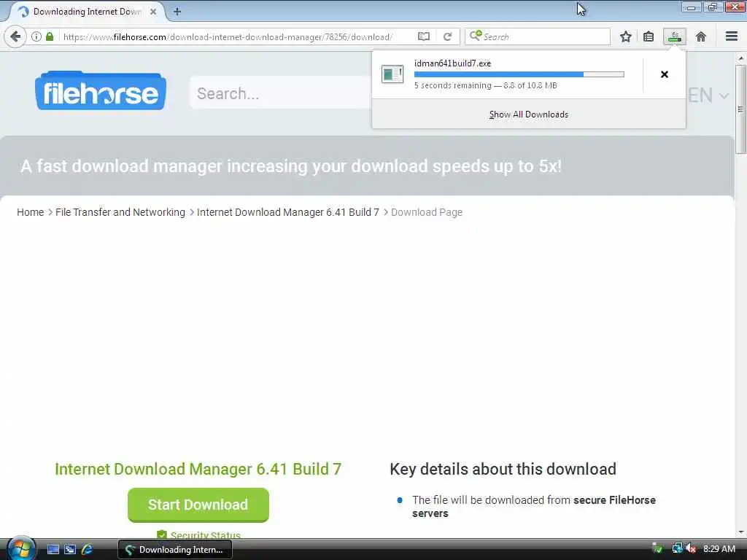Click the idman641build7.exe file icon
This screenshot has height=560, width=747.
[x=392, y=74]
